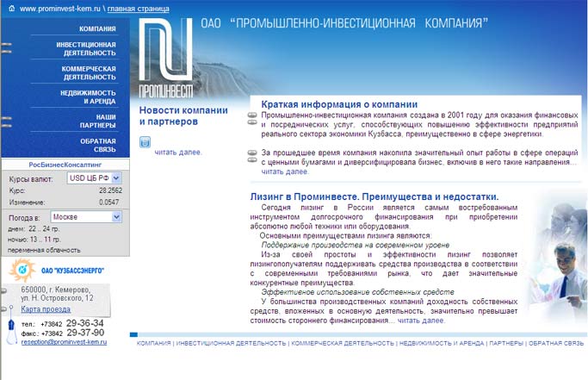
Task: Click footer link НЕДВИЖИМОСТЬ И АРЕНДА
Action: (x=442, y=343)
